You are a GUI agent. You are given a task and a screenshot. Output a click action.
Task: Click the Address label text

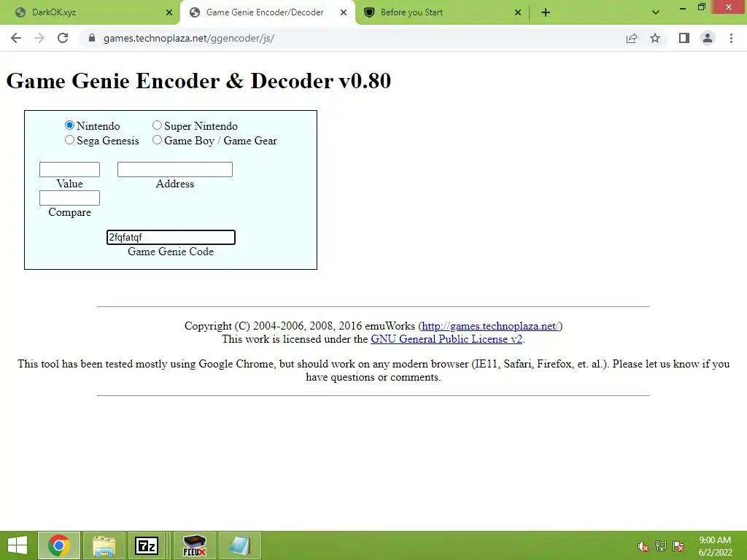pyautogui.click(x=175, y=184)
